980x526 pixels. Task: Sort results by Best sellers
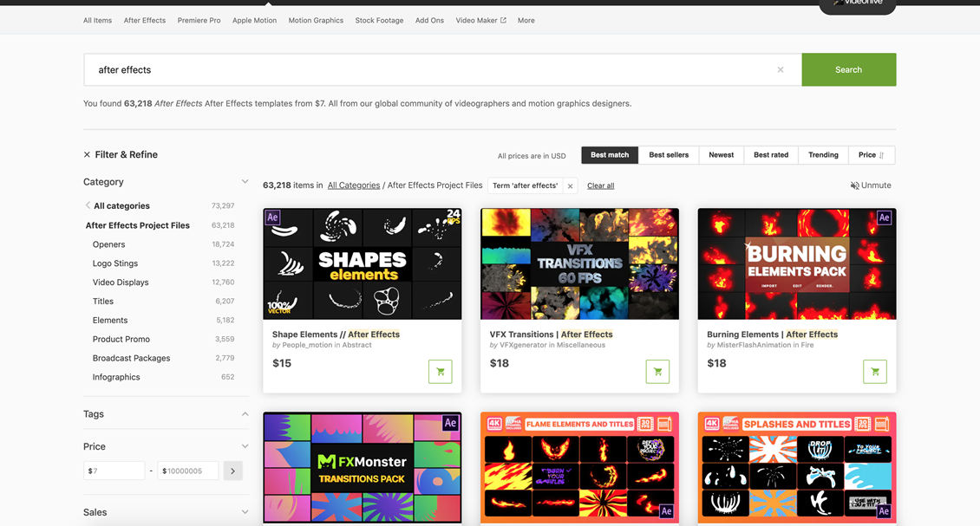click(669, 155)
